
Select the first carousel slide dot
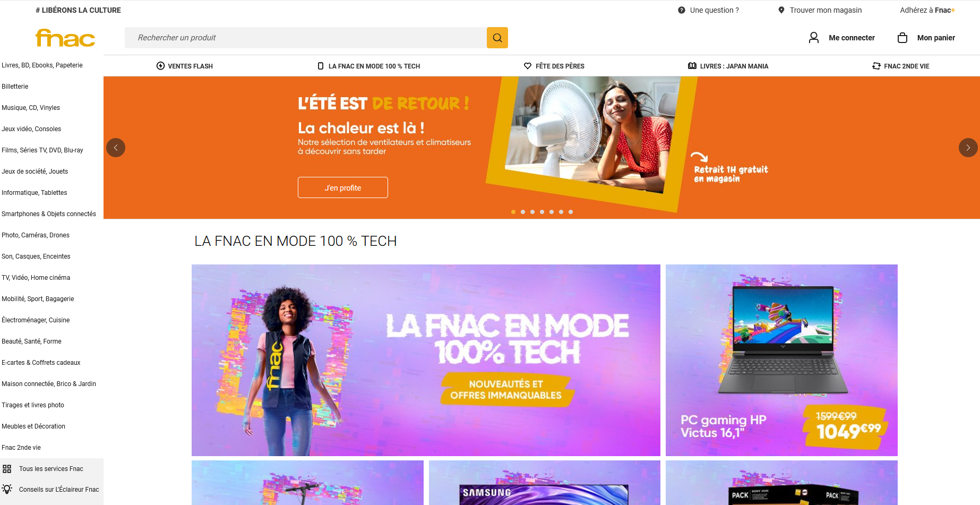click(513, 212)
